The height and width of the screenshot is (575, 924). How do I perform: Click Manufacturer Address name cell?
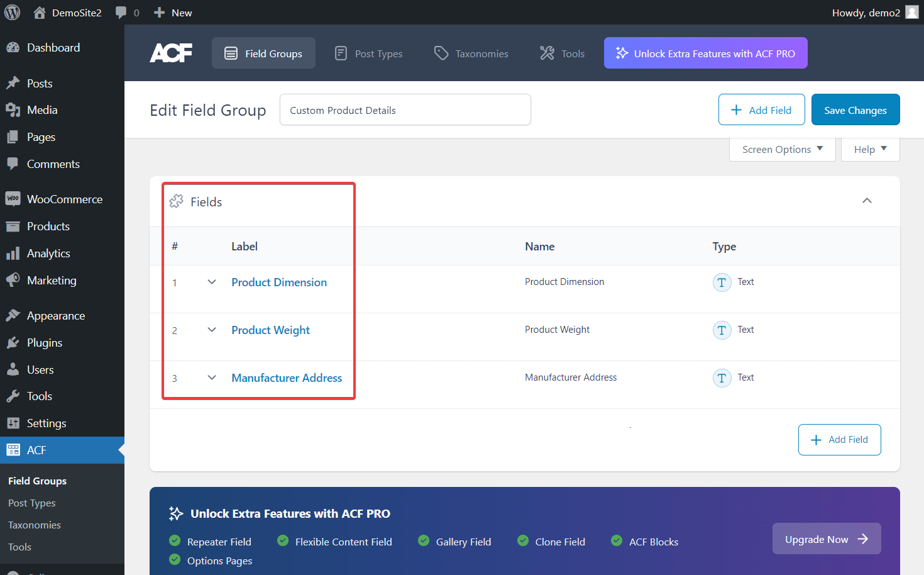click(x=571, y=377)
